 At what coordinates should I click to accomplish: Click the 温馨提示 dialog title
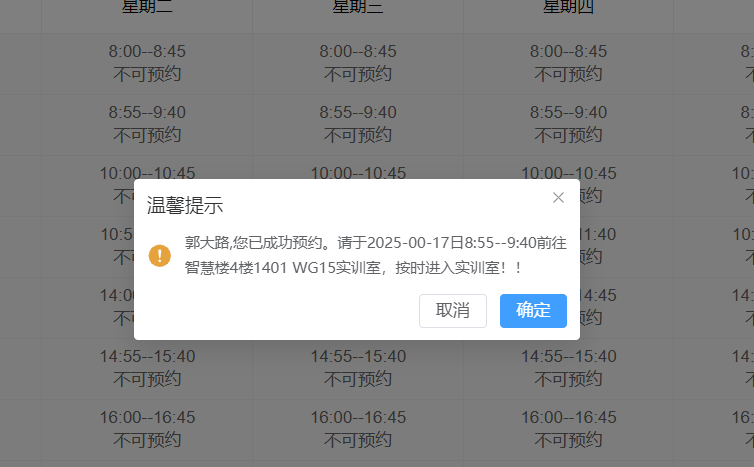185,206
